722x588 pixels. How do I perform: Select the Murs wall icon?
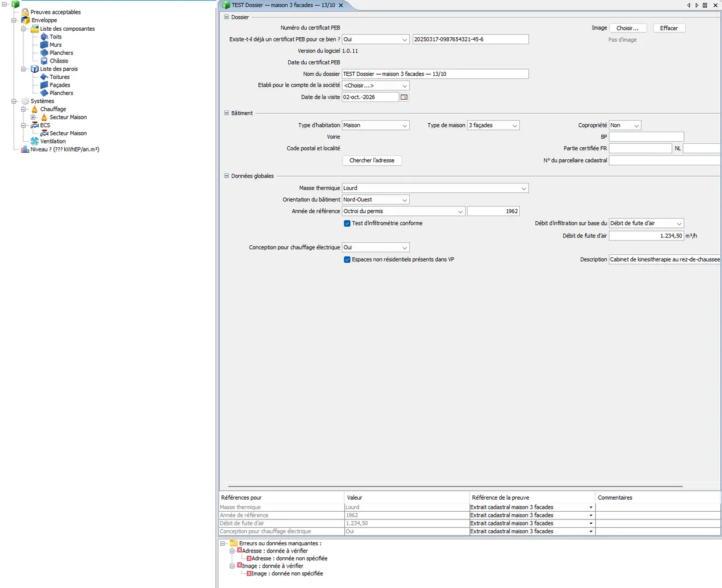(45, 44)
